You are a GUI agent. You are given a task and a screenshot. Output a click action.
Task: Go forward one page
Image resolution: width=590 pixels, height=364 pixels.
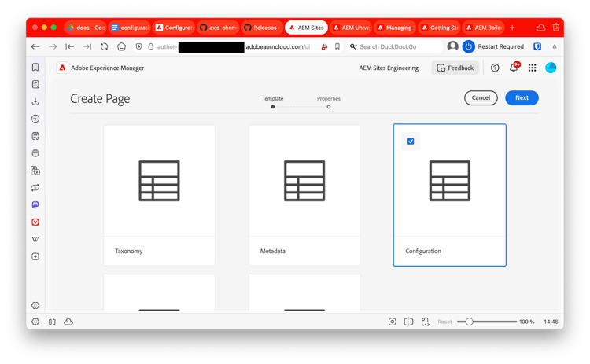click(53, 46)
